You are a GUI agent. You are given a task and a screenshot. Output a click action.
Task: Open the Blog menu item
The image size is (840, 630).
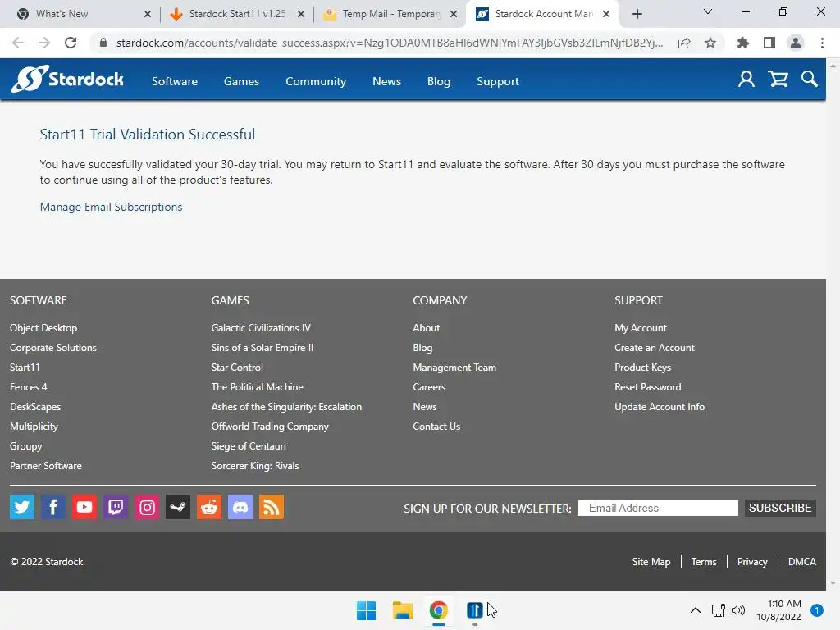[439, 81]
